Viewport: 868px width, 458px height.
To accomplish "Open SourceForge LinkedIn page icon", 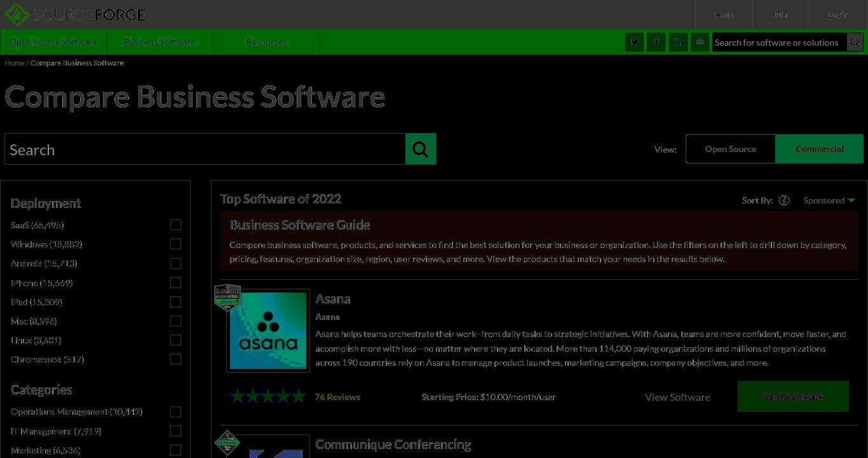I will click(678, 43).
